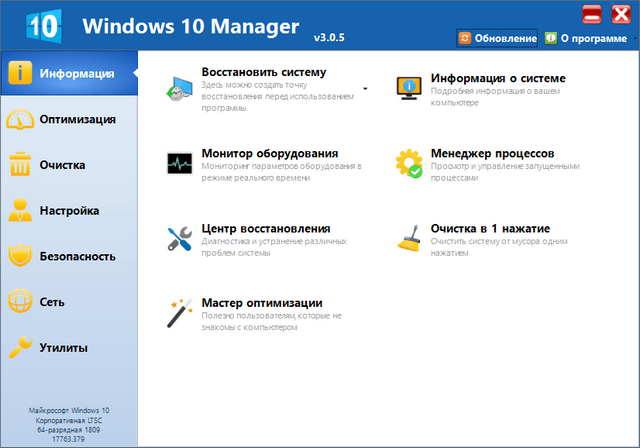This screenshot has width=640, height=448.
Task: Expand the Восстановить систему dropdown arrow
Action: (365, 89)
